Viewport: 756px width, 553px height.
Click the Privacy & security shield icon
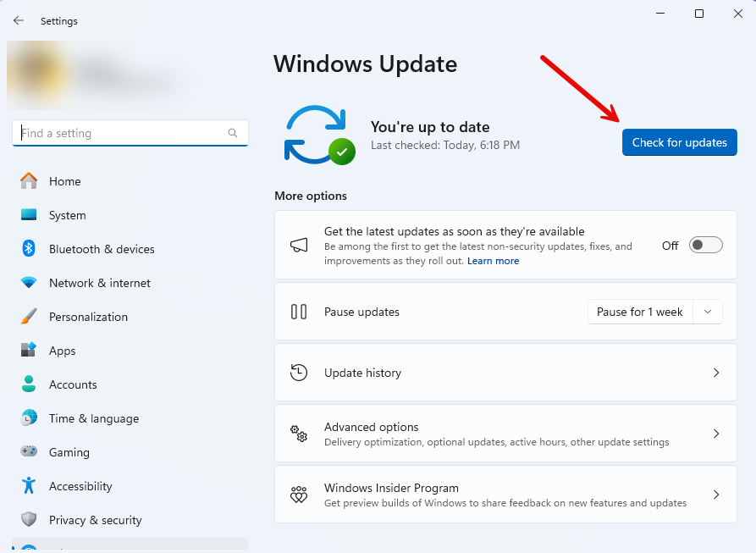coord(29,519)
